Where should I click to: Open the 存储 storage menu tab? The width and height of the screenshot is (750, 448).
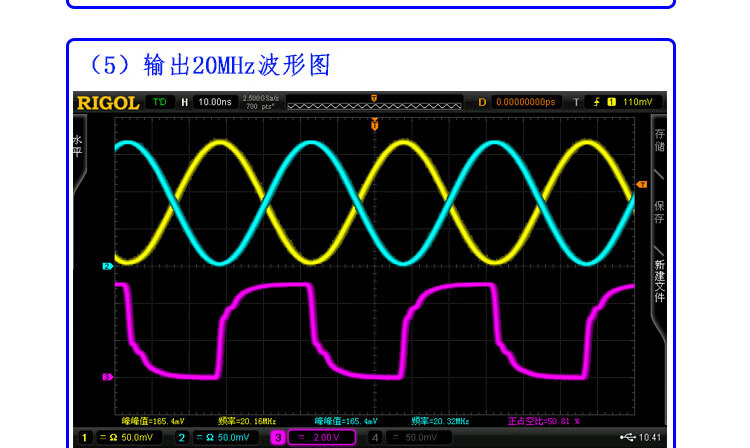click(x=659, y=140)
